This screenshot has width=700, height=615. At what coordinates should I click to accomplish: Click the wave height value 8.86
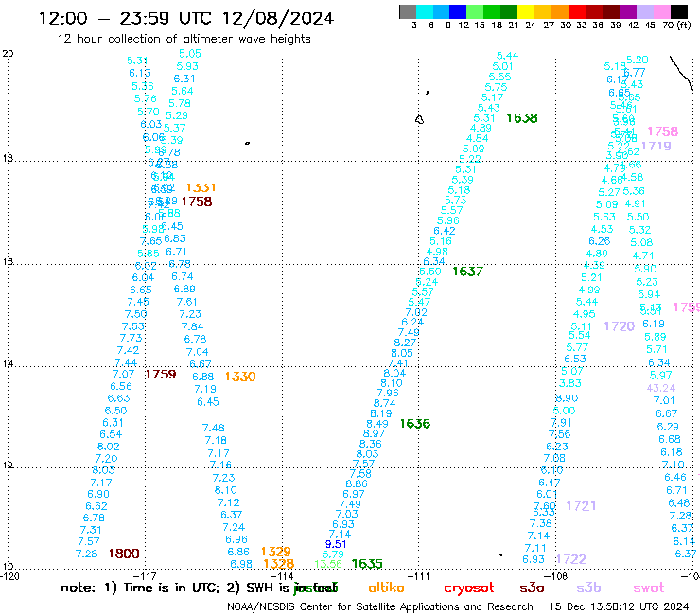[357, 483]
